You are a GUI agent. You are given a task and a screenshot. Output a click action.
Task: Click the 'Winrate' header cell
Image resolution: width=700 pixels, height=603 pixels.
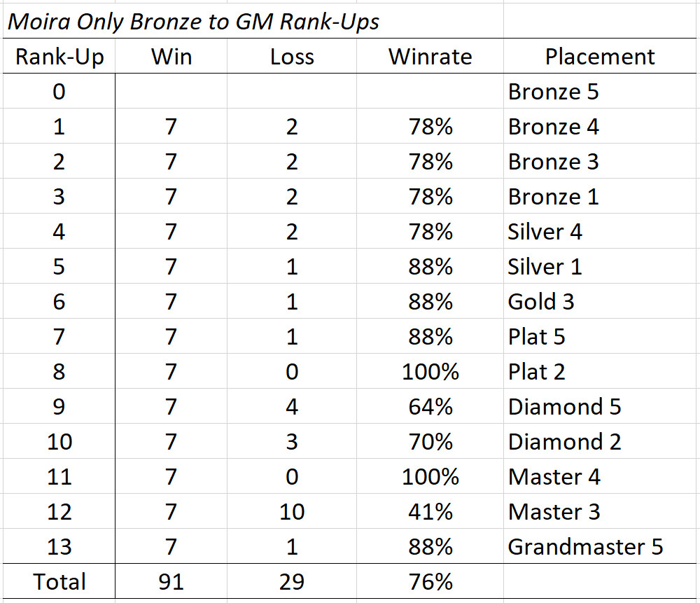[430, 57]
